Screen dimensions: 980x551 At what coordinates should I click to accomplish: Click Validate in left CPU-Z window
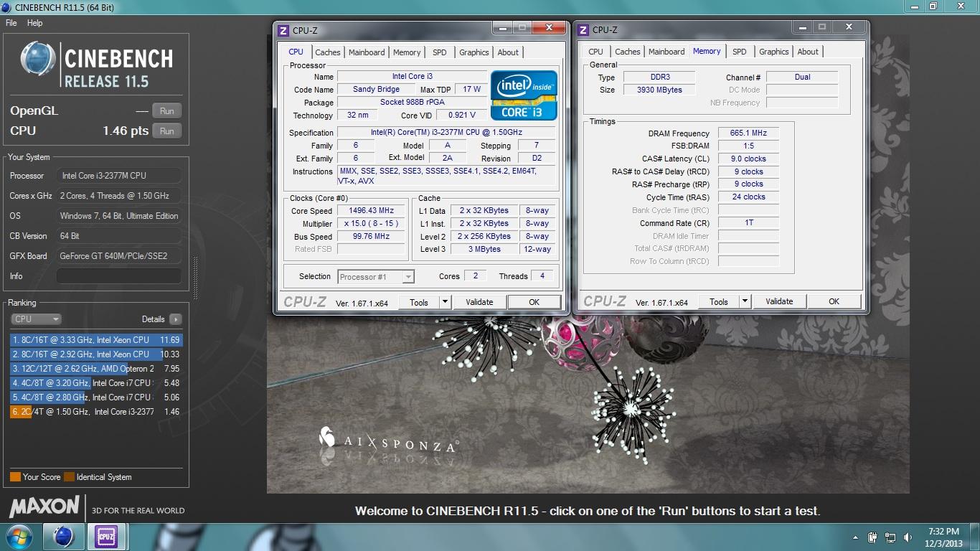[x=479, y=303]
